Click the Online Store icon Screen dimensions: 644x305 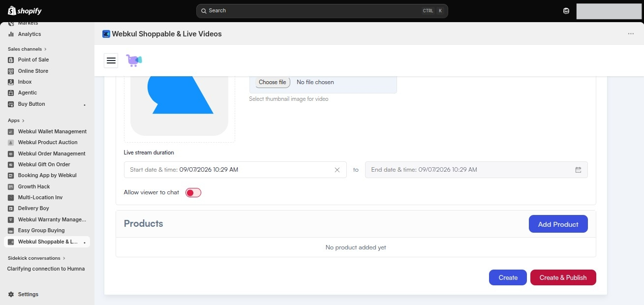pos(11,71)
